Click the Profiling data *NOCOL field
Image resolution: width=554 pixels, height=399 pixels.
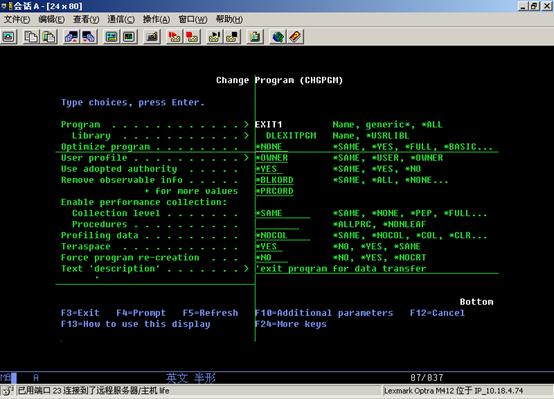click(x=283, y=235)
